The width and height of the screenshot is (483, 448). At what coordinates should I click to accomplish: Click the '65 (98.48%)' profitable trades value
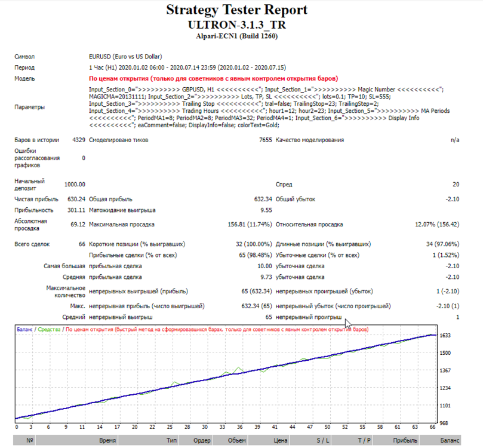click(x=256, y=256)
